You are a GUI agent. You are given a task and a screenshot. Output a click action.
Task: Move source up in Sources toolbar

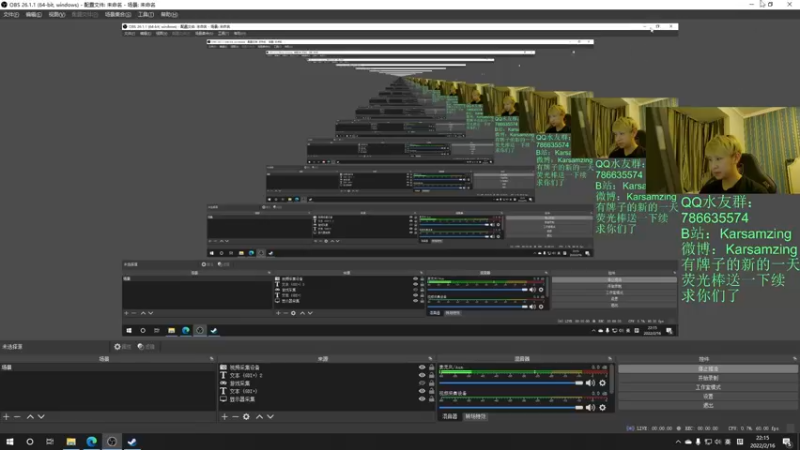[259, 417]
